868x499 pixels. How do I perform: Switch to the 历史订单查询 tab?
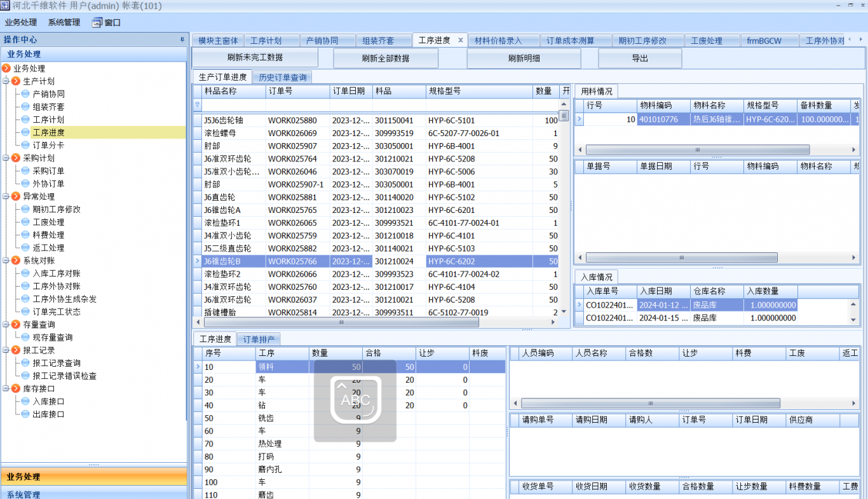pos(283,78)
